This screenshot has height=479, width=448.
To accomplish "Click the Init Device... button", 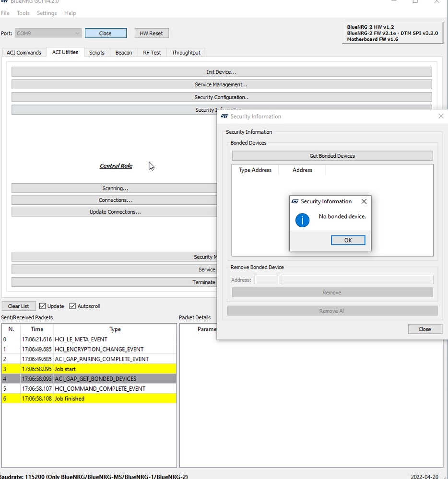I will 222,72.
